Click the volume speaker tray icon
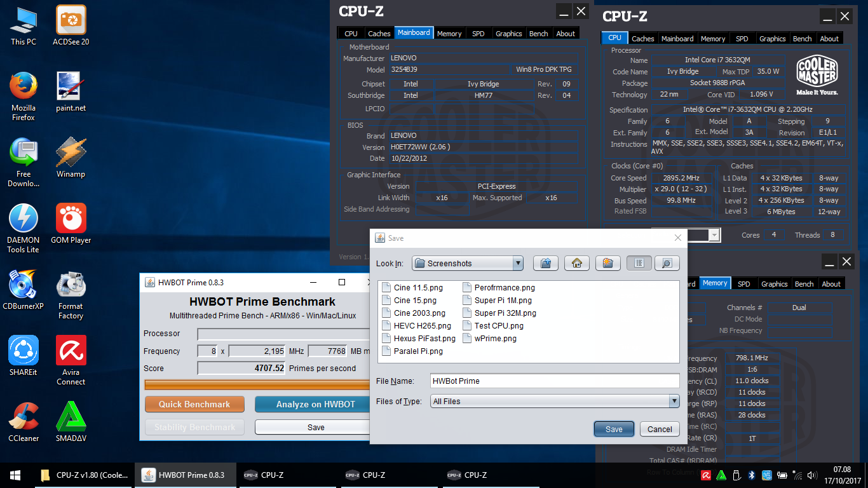This screenshot has height=488, width=868. click(812, 475)
